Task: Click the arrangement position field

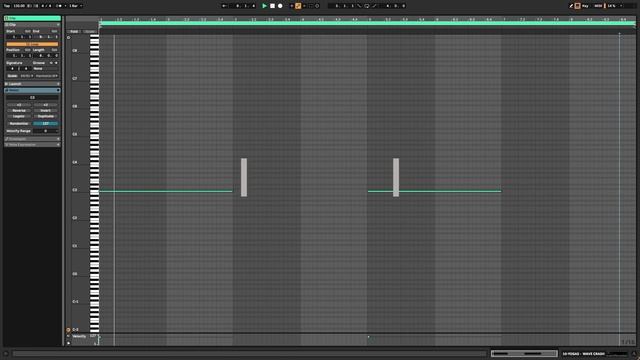Action: [245, 6]
